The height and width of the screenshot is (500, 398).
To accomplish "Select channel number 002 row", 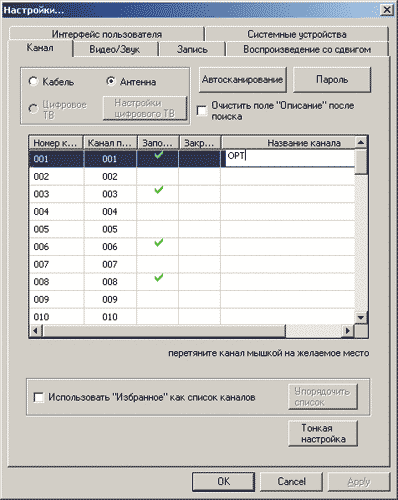I will pyautogui.click(x=192, y=176).
